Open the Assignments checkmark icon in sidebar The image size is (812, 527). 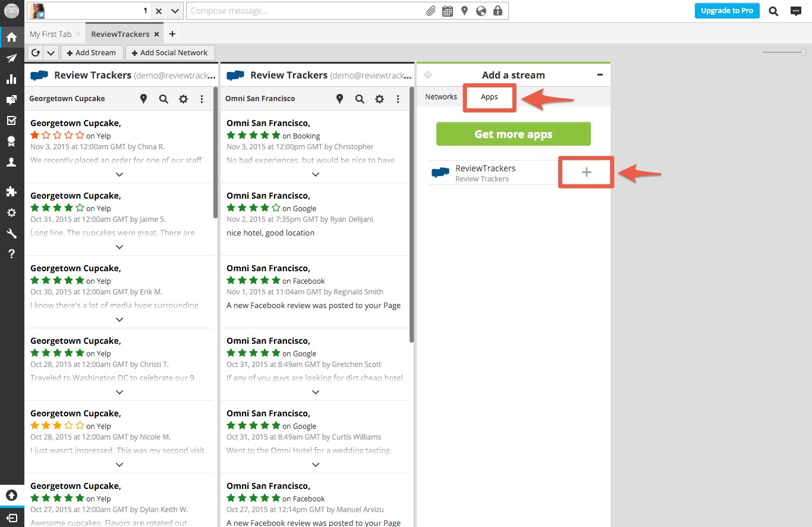pos(11,121)
